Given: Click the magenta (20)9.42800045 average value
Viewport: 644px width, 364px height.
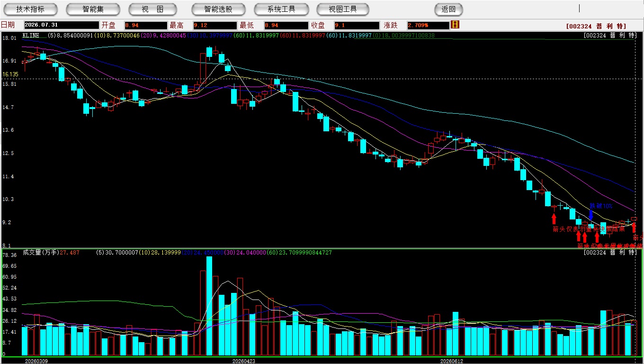Looking at the screenshot, I should pyautogui.click(x=164, y=36).
